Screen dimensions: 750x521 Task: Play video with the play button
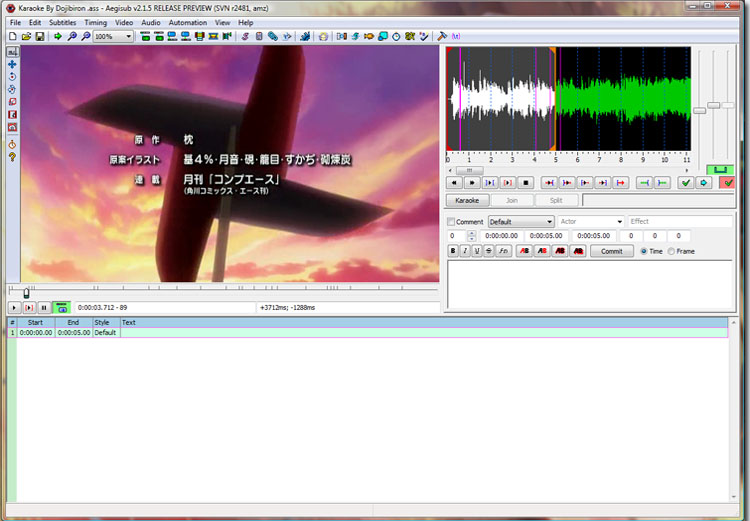(x=14, y=308)
